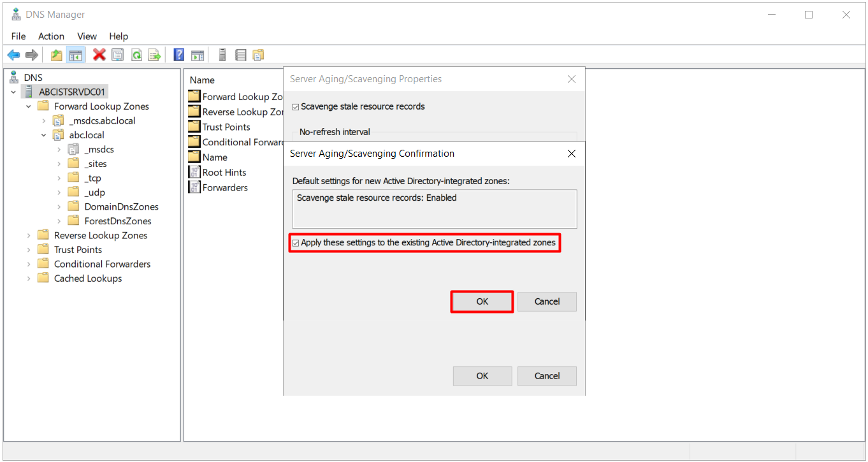Click the server tower icon in the toolbar
Viewport: 868px width, 462px height.
(222, 55)
